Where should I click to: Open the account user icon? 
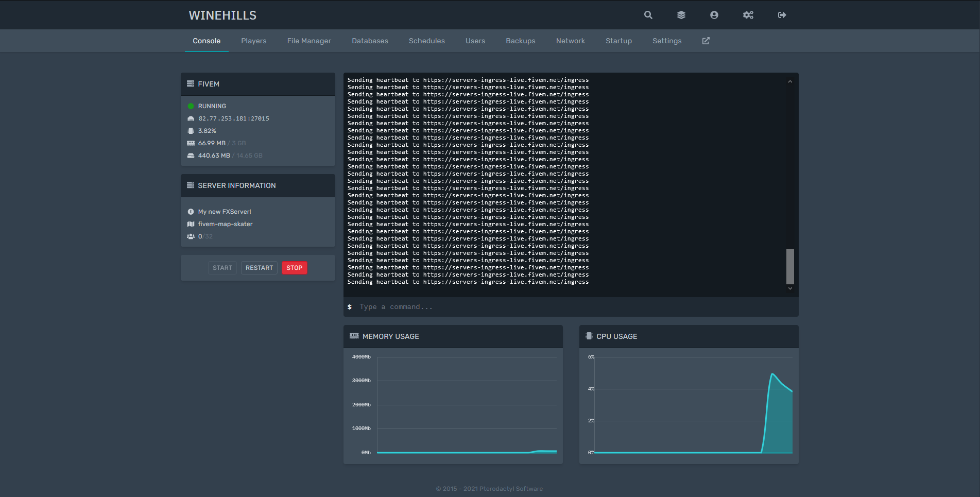714,15
